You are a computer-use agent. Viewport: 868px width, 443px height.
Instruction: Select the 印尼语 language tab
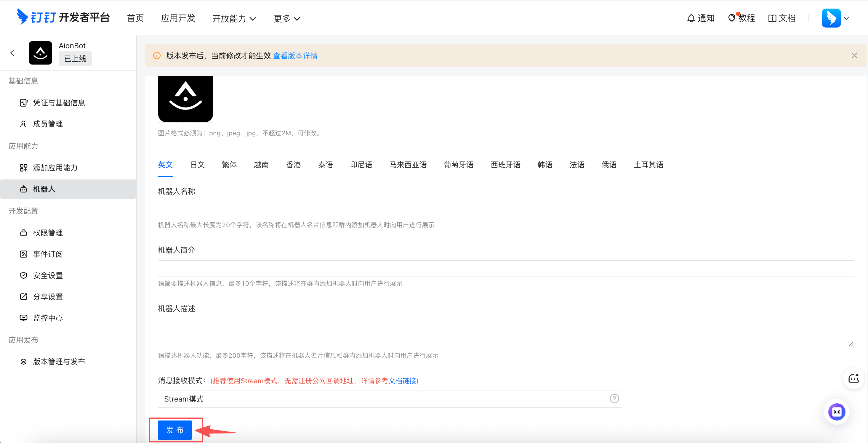point(361,165)
